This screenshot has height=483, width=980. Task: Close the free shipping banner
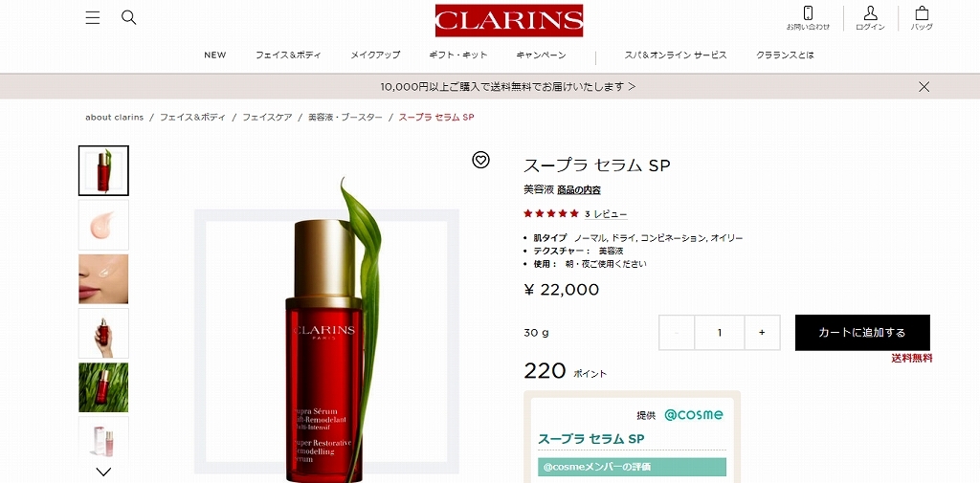pos(924,87)
